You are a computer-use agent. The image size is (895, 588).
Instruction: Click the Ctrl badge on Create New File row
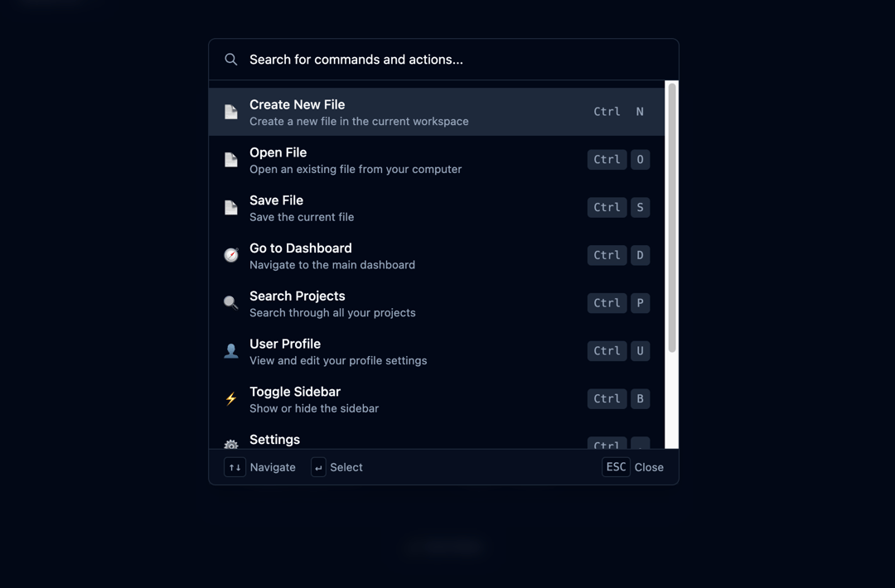click(x=607, y=112)
